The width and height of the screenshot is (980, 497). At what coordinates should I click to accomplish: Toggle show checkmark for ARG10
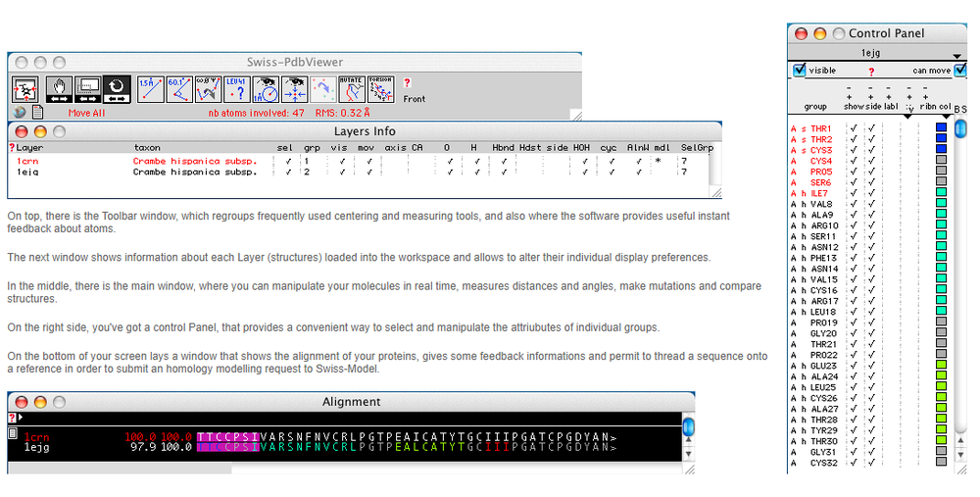pos(854,225)
